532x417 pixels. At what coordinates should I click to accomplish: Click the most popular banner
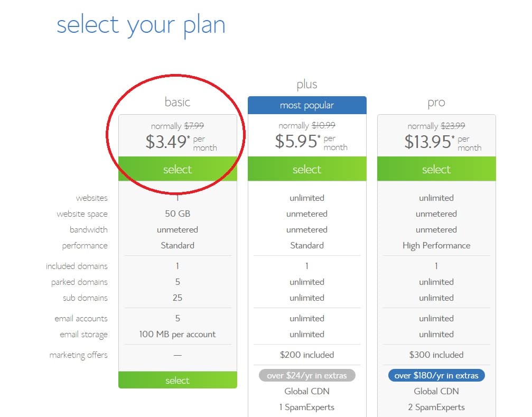click(307, 105)
